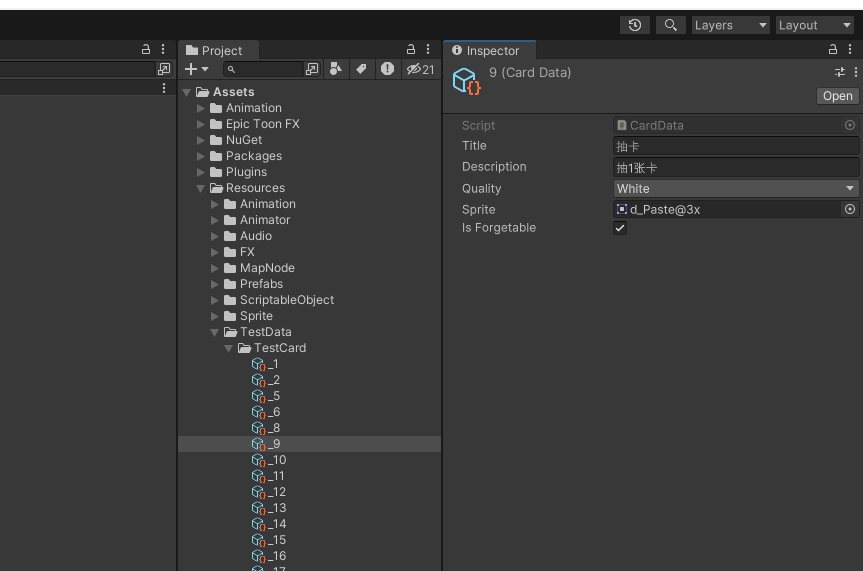
Task: Click the Inspector preset sliders icon
Action: click(840, 72)
